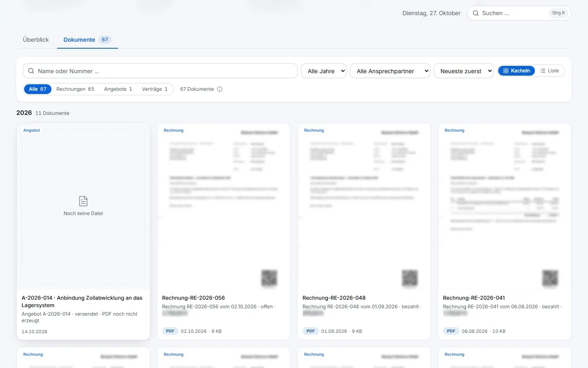Switch to Kacheln tile view
This screenshot has width=588, height=368.
(x=517, y=71)
